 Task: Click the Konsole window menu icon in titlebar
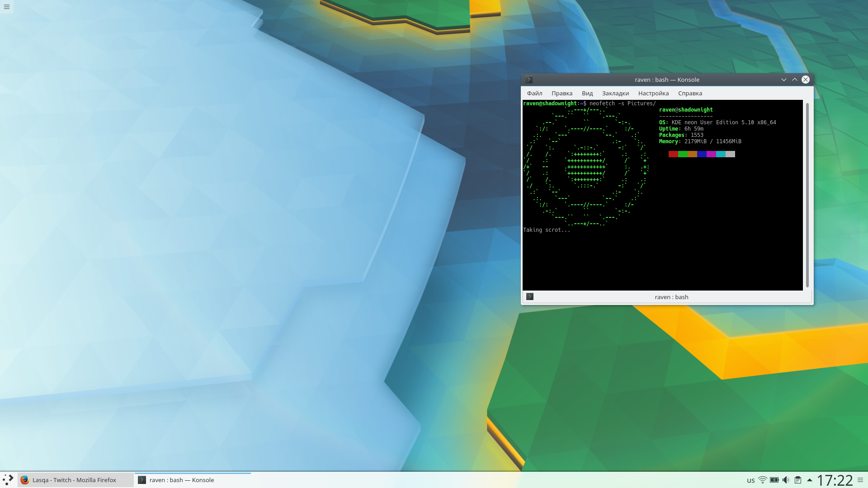coord(529,80)
